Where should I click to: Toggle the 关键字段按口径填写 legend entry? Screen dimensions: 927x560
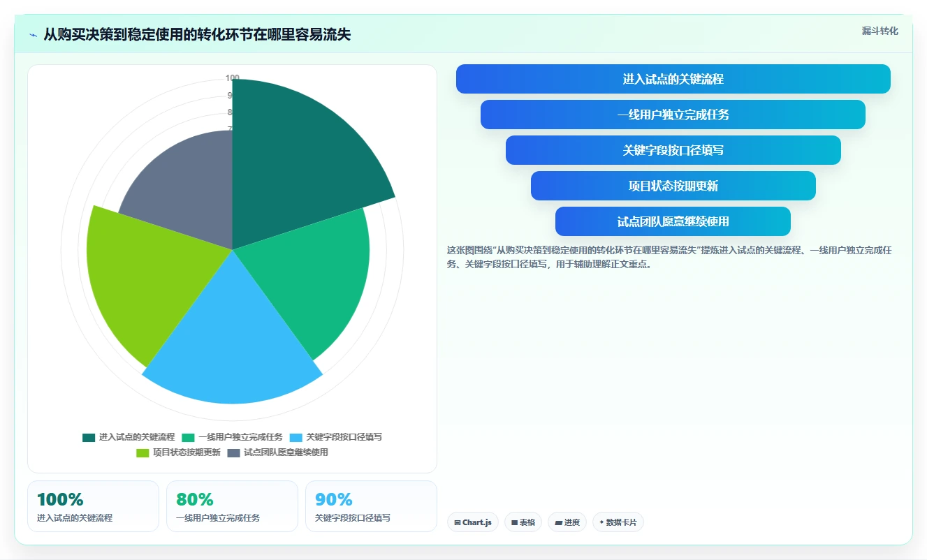[x=336, y=437]
